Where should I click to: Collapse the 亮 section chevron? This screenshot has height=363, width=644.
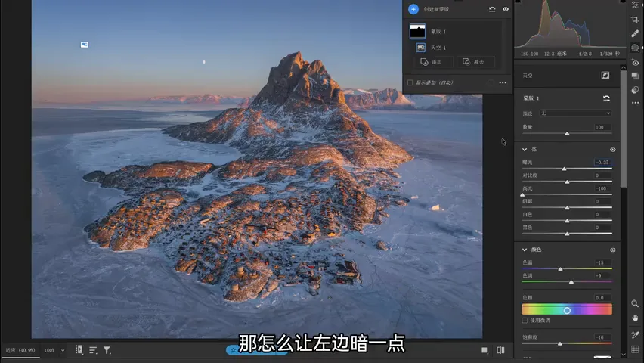pos(525,149)
